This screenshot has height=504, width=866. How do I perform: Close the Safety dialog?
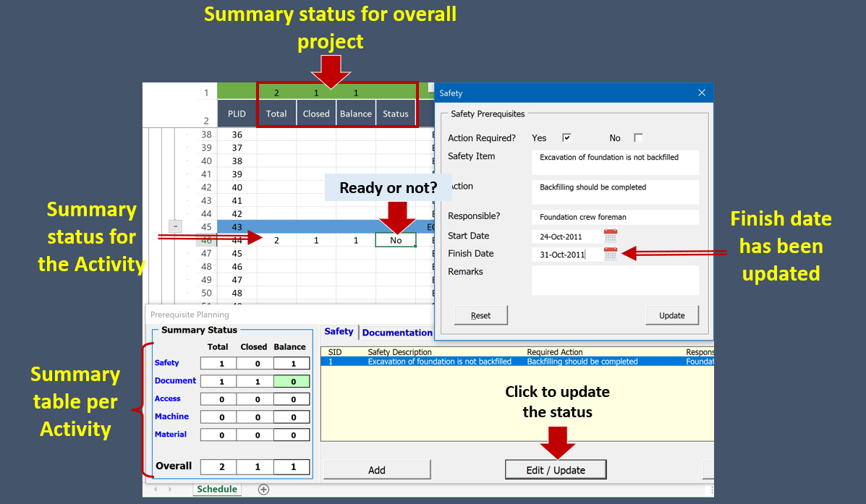point(701,93)
